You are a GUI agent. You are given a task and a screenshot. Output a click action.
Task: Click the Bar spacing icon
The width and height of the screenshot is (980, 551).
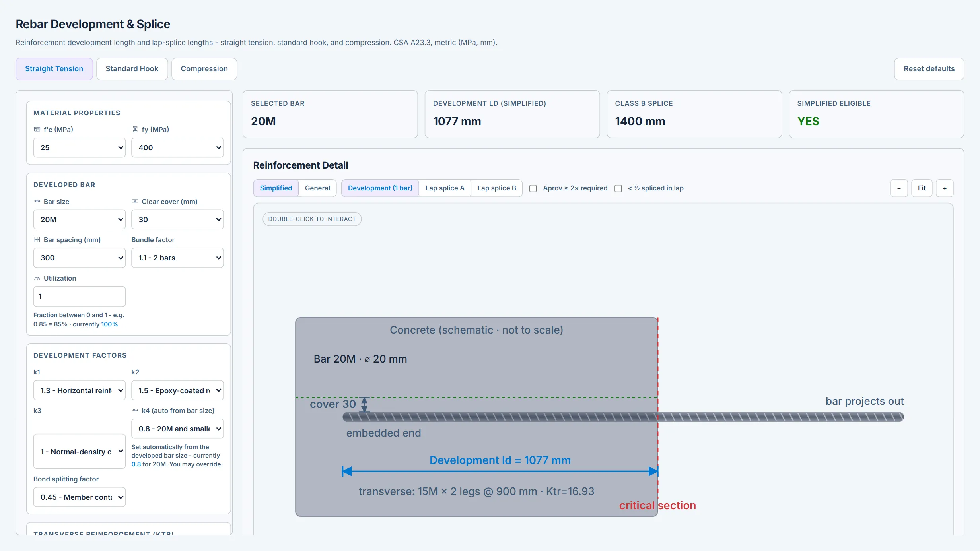point(37,239)
